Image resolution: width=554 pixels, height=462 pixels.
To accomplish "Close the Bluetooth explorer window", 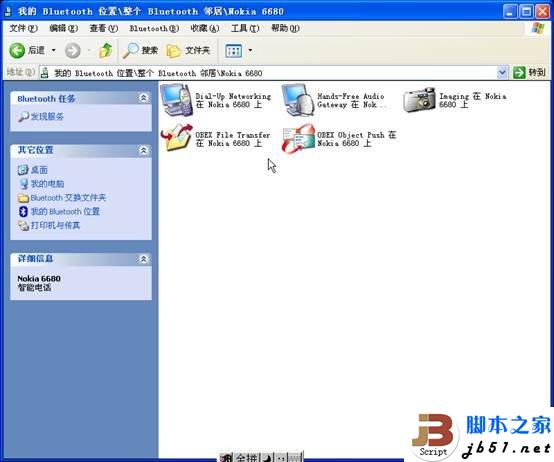I will [x=542, y=11].
